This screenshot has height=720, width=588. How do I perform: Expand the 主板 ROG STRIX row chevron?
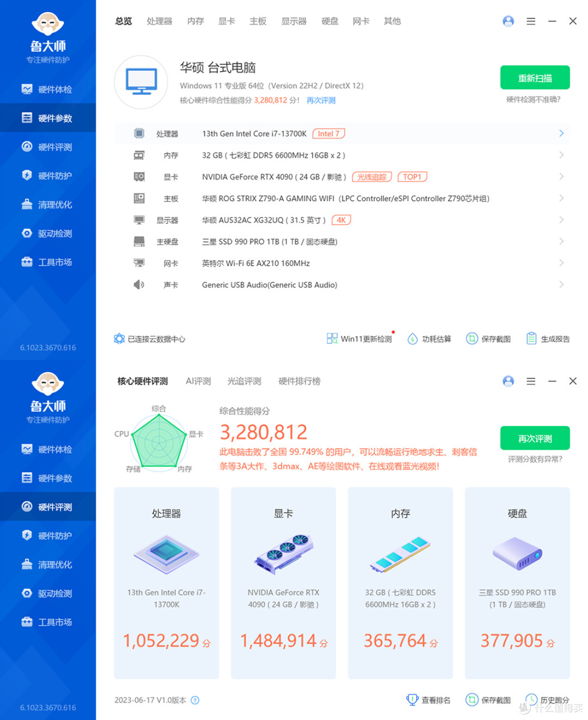561,198
